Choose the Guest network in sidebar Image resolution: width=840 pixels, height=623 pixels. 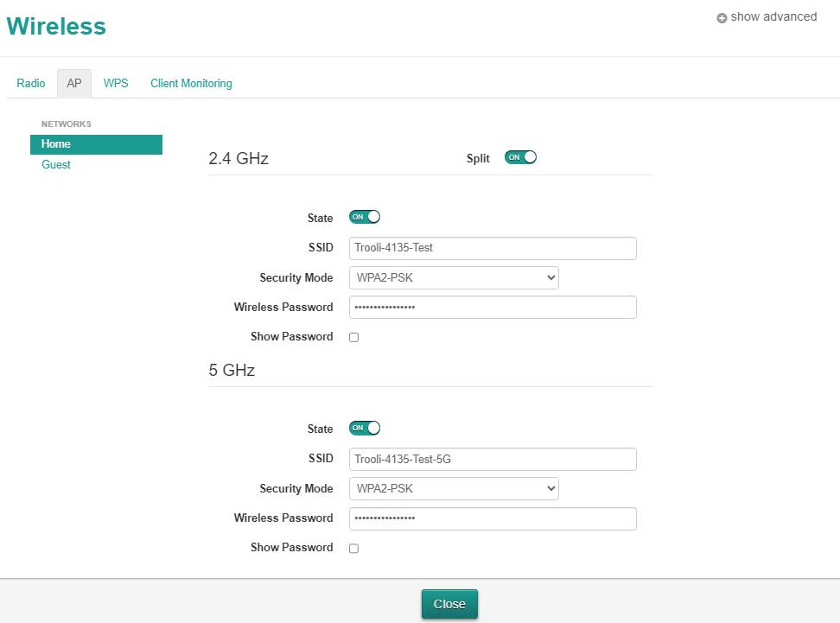tap(56, 165)
